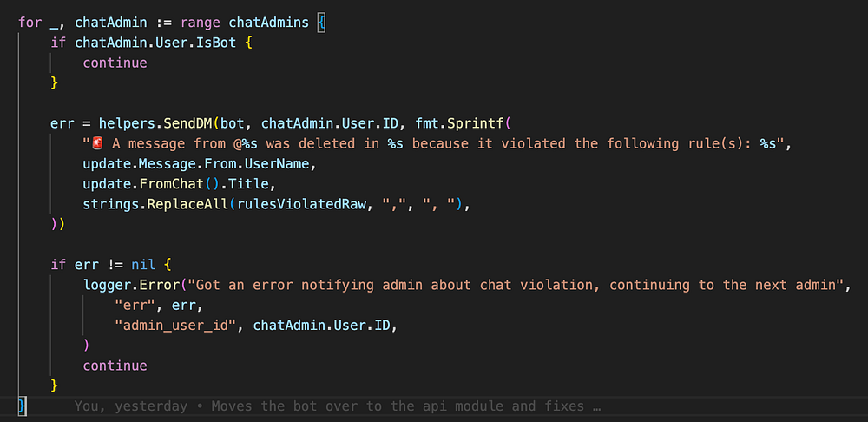Viewport: 868px width, 422px height.
Task: Click the last 'continue' after logger call
Action: click(115, 366)
